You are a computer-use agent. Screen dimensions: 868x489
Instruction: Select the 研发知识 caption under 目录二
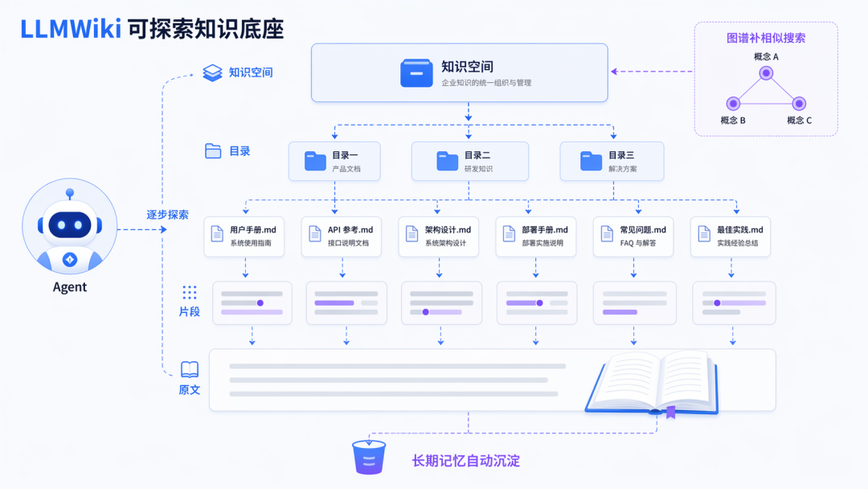(478, 169)
